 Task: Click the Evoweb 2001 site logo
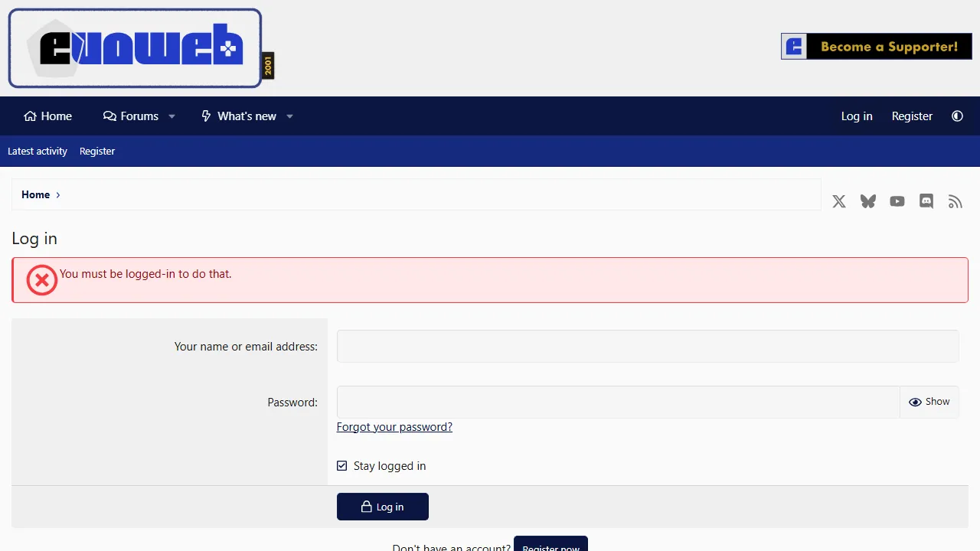[x=135, y=47]
